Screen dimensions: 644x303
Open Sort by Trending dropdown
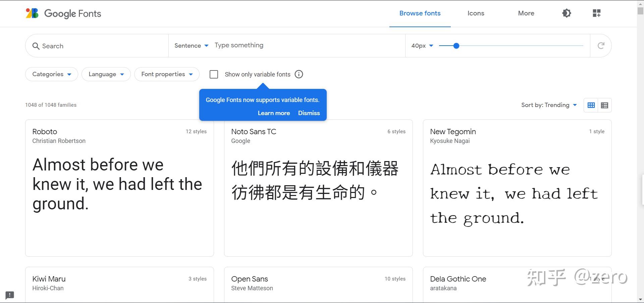coord(549,105)
